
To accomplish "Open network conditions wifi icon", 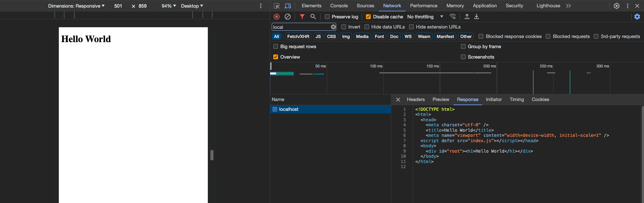I will click(x=453, y=16).
